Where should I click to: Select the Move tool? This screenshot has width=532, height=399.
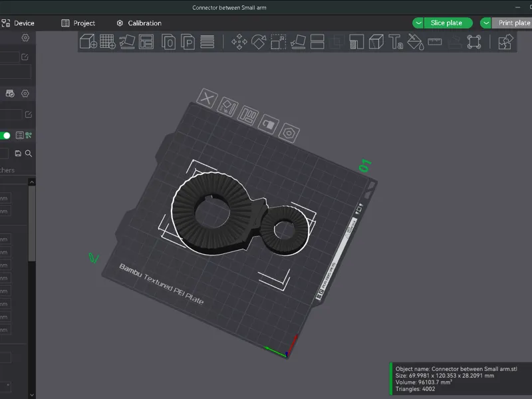point(239,42)
